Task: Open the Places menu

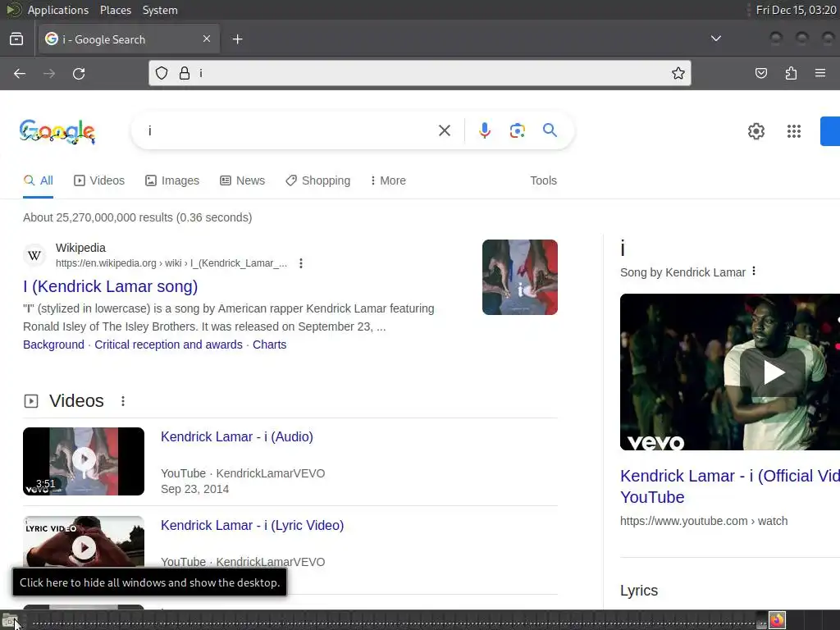Action: click(x=115, y=10)
